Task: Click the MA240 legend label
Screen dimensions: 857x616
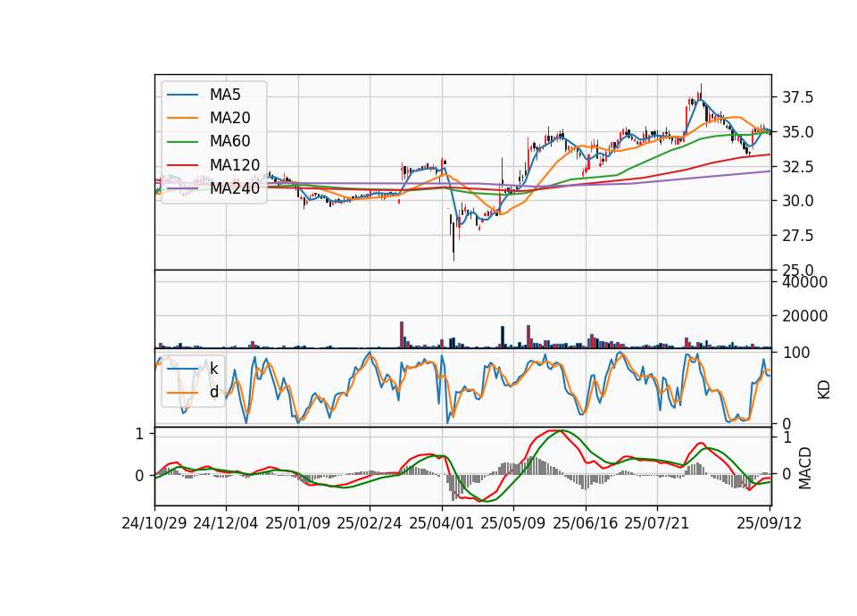Action: tap(235, 188)
